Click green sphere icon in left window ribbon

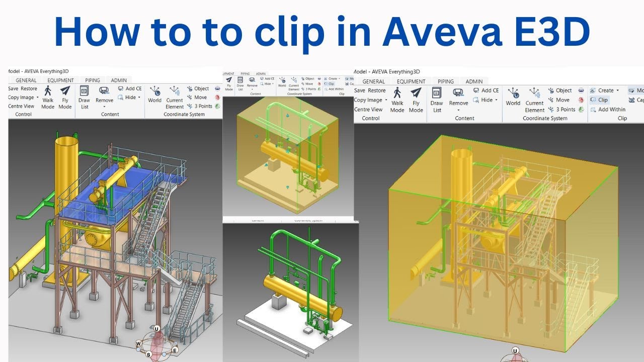pos(217,106)
